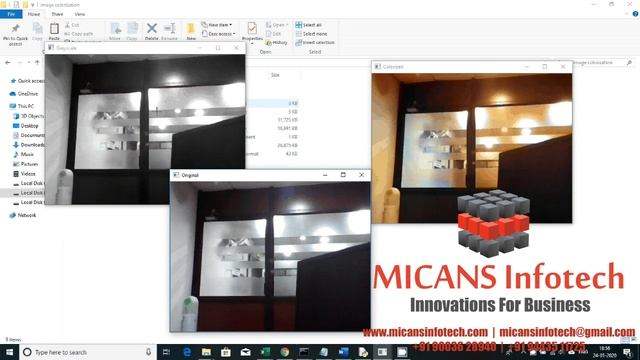This screenshot has height=360, width=640.
Task: Open the File menu tab
Action: [11, 14]
